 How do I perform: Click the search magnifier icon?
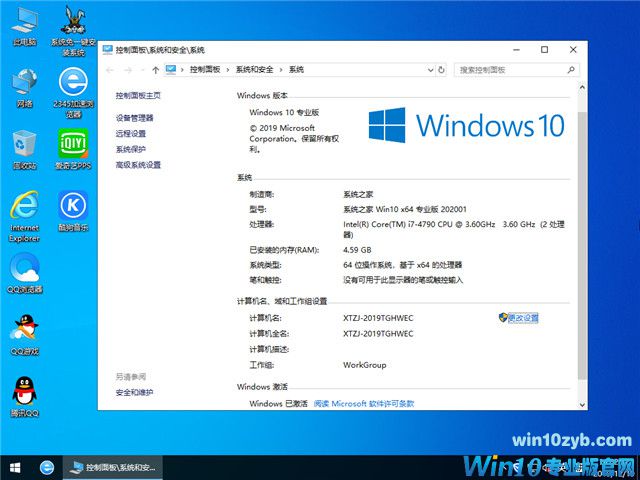point(571,70)
